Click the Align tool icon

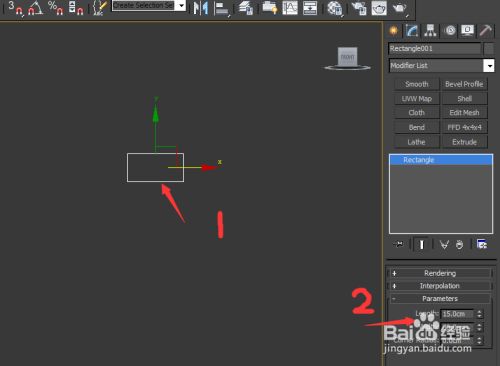coord(222,8)
